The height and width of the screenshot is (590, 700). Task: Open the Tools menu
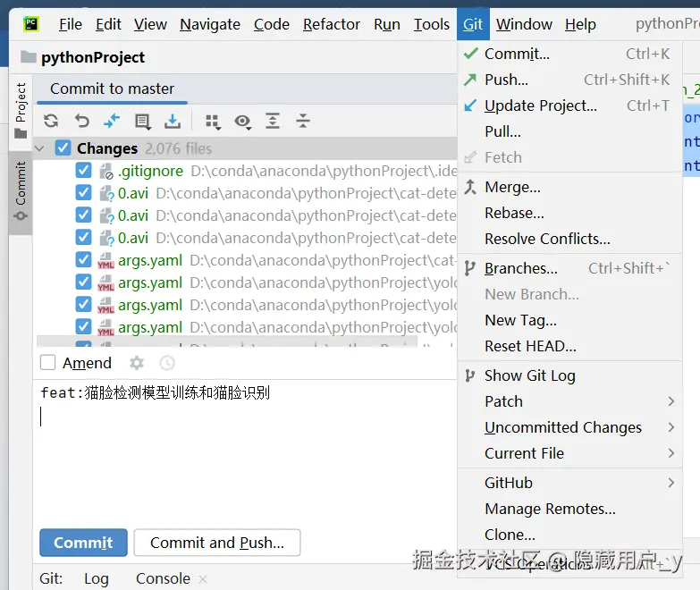point(431,24)
